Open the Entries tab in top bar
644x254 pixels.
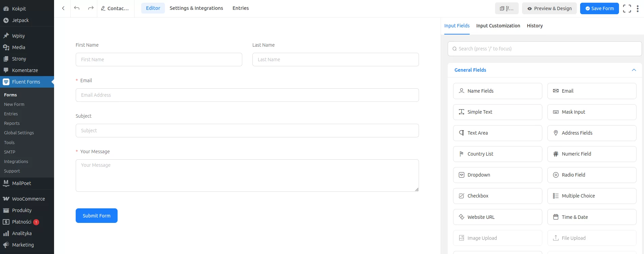click(241, 8)
